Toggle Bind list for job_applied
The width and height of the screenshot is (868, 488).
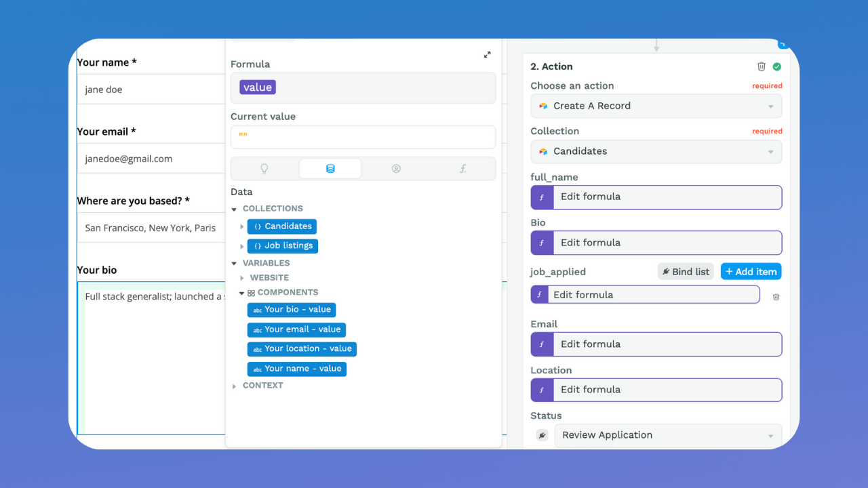click(685, 271)
